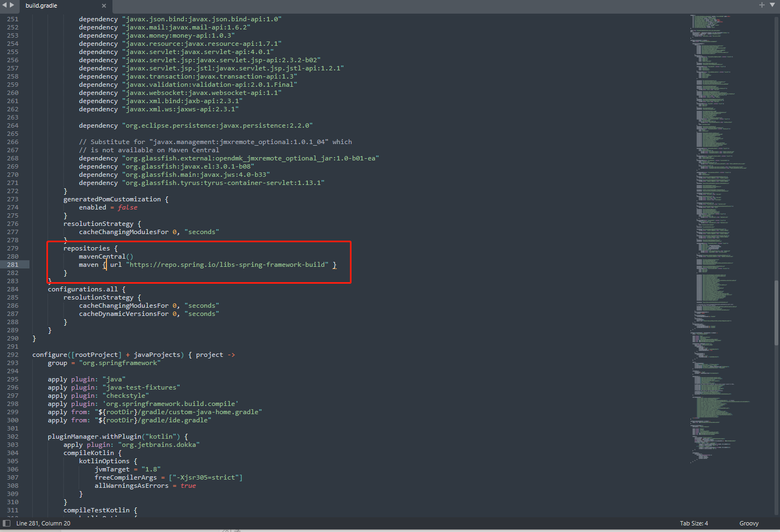Go to the next tab using right arrow
This screenshot has width=780, height=532.
pos(12,5)
